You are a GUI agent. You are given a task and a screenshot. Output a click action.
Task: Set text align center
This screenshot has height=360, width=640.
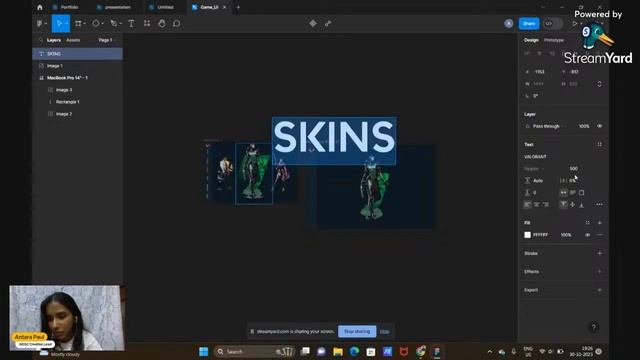pos(537,204)
